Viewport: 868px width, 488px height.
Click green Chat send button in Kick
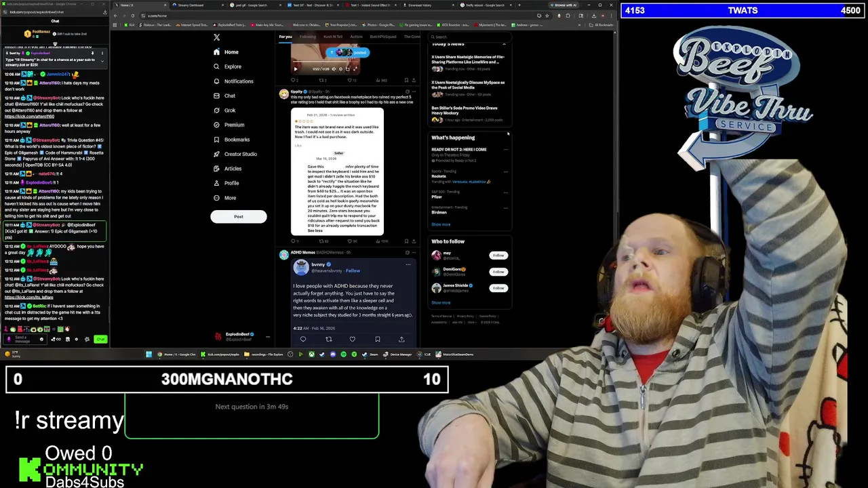100,340
